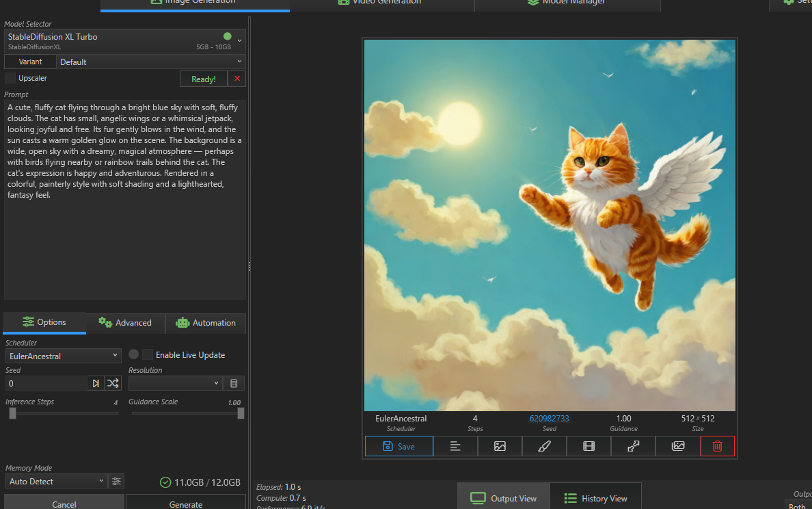
Task: Click the generated flying cat image
Action: coord(550,225)
